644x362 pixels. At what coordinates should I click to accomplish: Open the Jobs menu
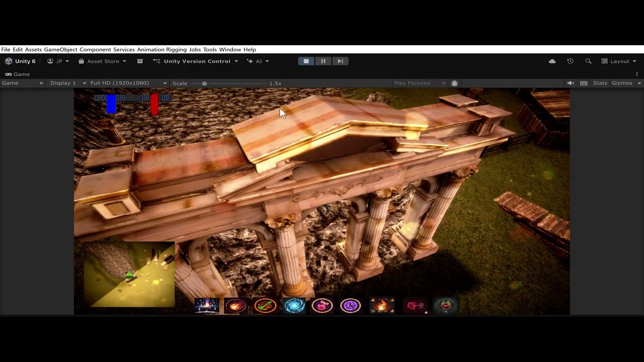[x=195, y=50]
